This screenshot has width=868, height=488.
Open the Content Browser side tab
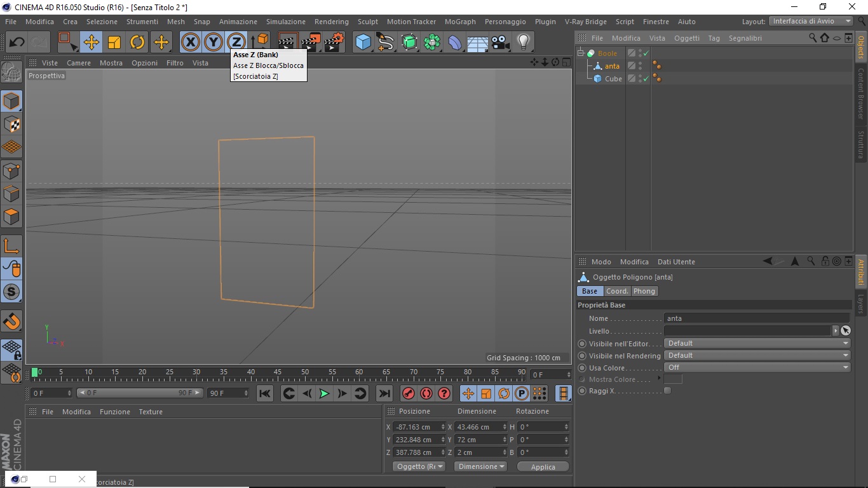coord(861,93)
